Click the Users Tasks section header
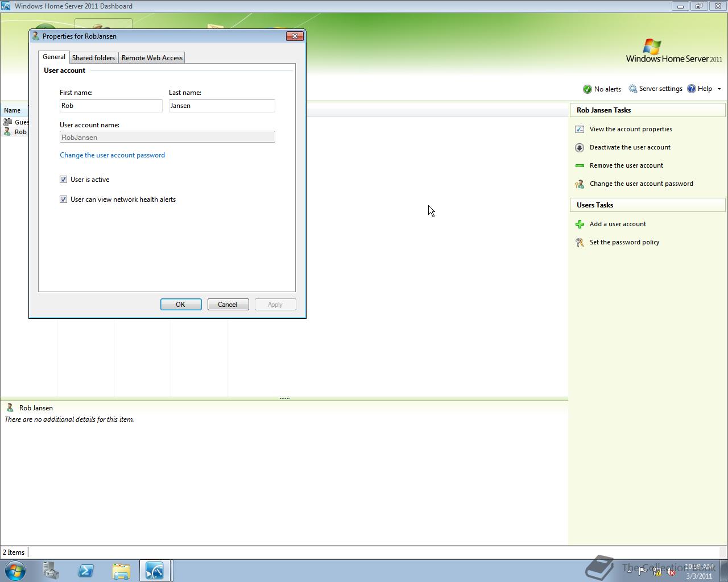This screenshot has width=728, height=582. tap(648, 205)
